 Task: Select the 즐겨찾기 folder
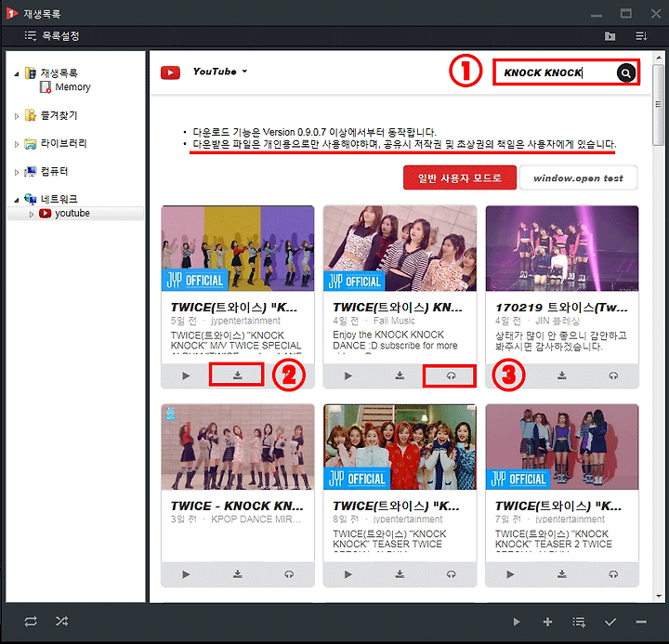click(59, 115)
